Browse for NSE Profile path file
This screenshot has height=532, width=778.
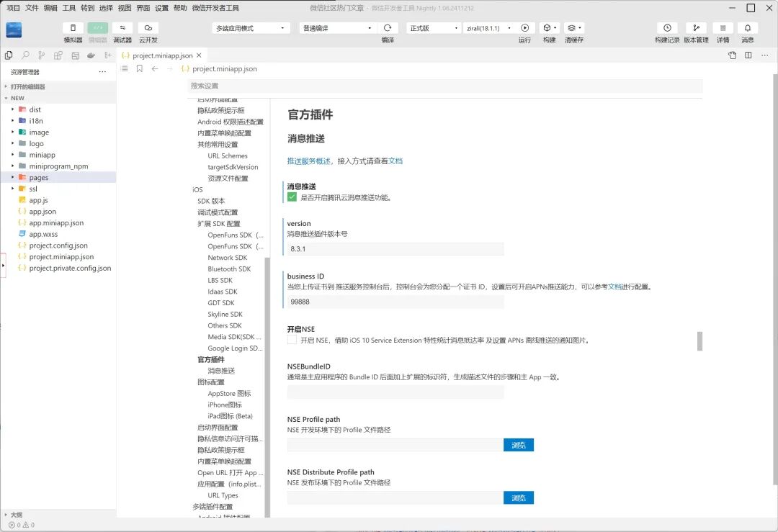519,445
